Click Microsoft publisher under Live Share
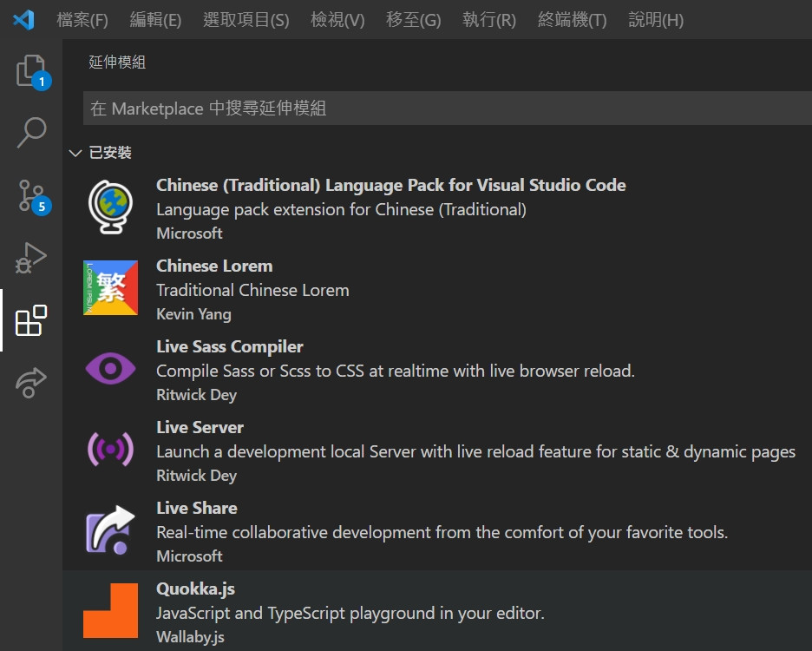Screen dimensions: 812x651 click(x=189, y=556)
